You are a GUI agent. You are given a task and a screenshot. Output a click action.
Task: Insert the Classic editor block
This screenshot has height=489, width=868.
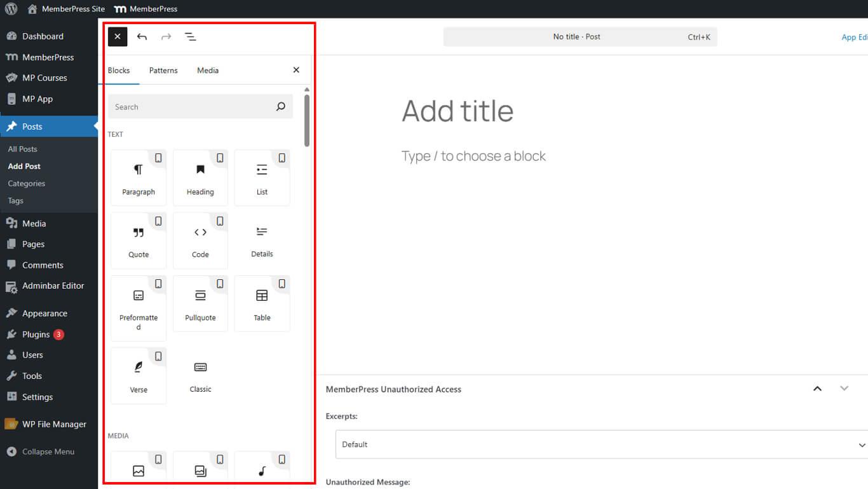pyautogui.click(x=200, y=375)
